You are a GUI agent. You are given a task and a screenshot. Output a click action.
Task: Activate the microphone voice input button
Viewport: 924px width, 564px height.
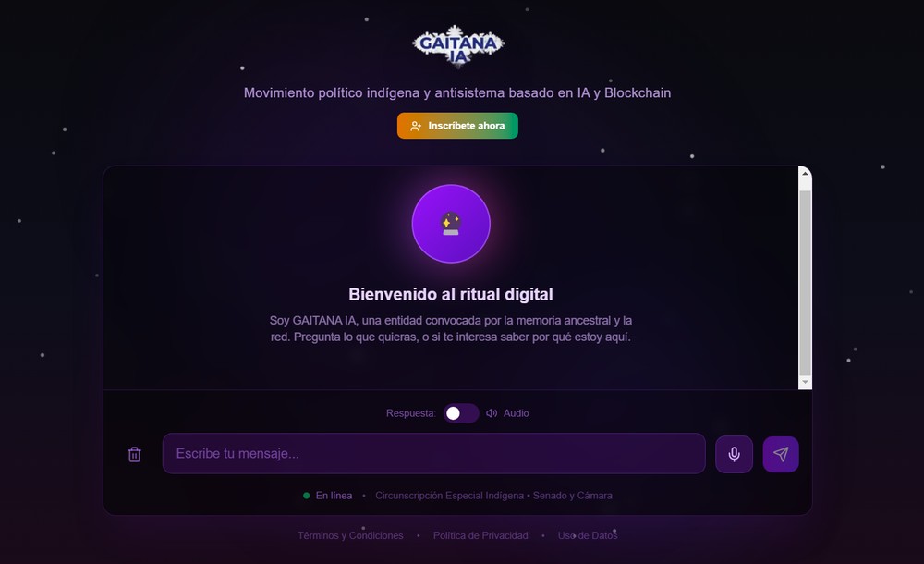point(734,454)
